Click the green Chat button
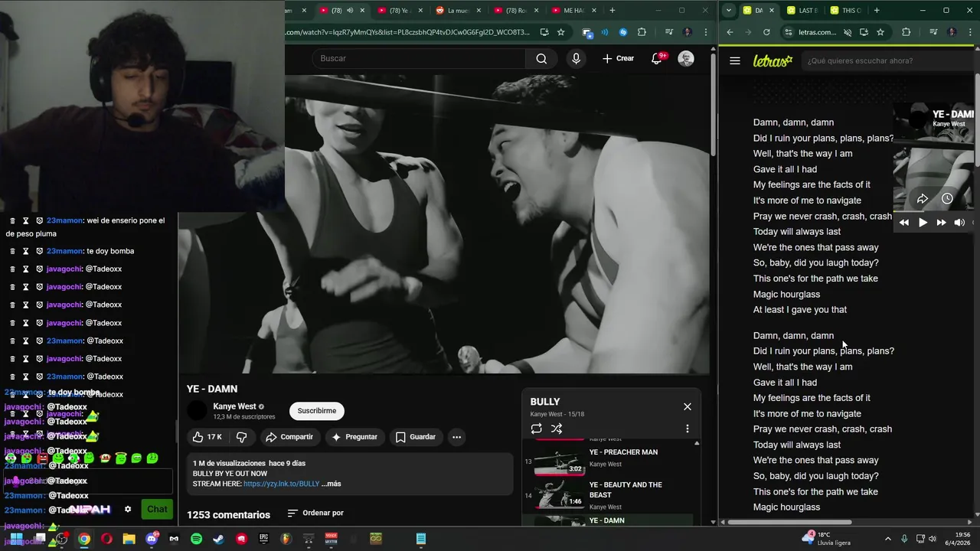 pyautogui.click(x=157, y=509)
